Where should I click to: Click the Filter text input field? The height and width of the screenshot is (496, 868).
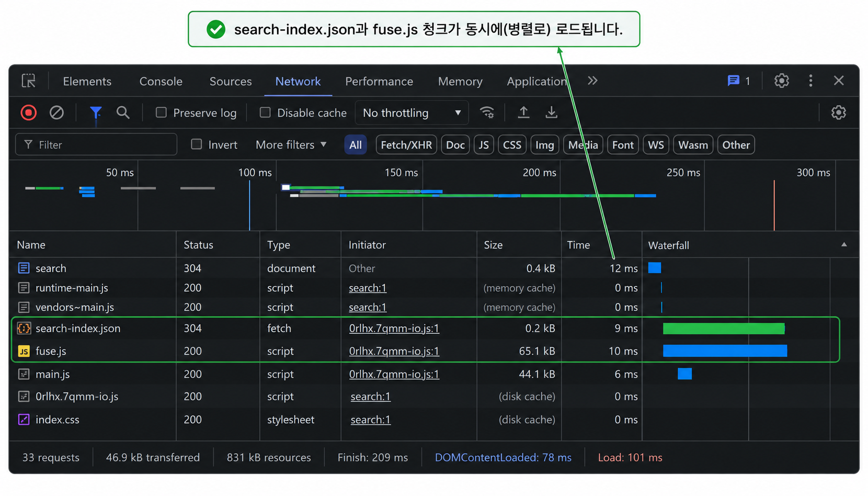96,144
